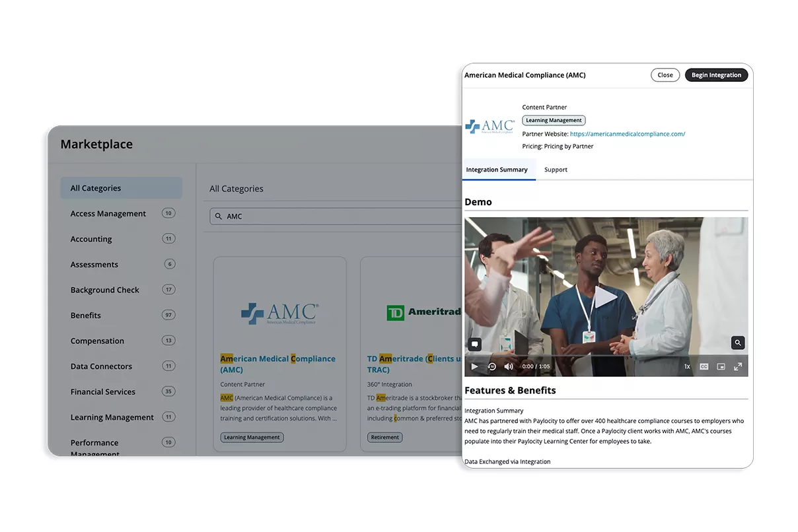Click the Accounting count badge 11
Screen dimensions: 798x532
click(168, 239)
